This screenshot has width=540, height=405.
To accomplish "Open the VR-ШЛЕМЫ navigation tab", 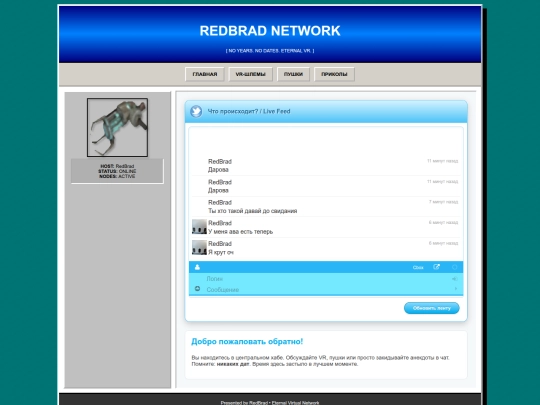I will point(250,74).
